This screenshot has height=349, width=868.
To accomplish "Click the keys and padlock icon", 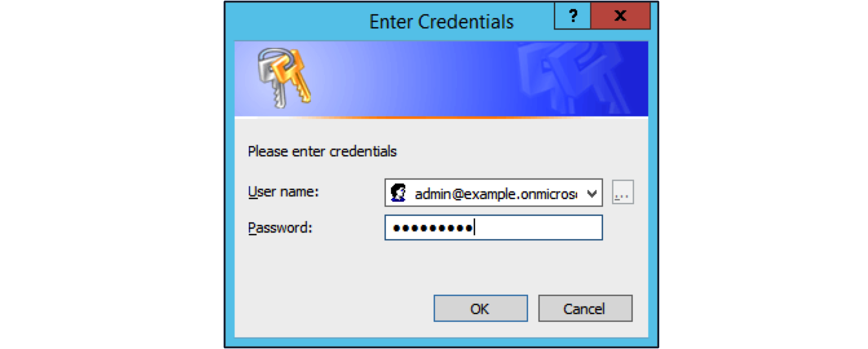I will [284, 79].
